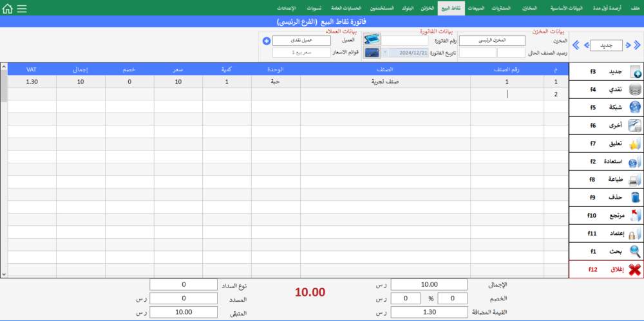The image size is (644, 321).
Task: Go to first record double-arrow on the left
Action: [576, 46]
